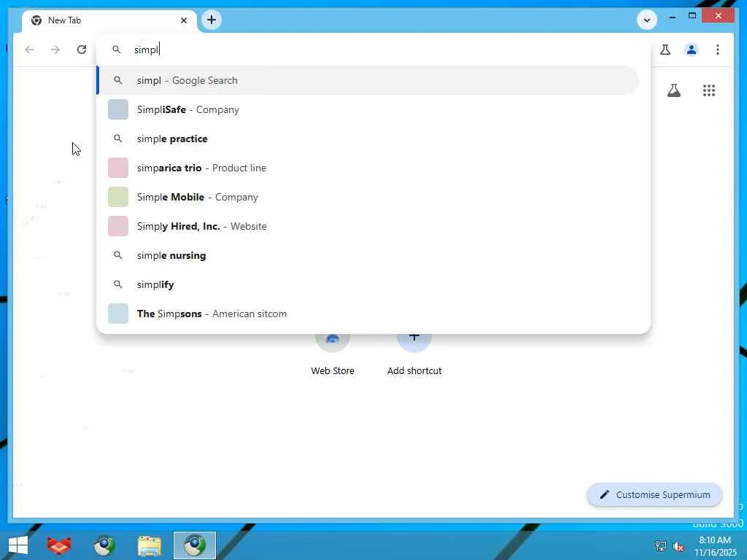Select 'simpl - Google Search' suggestion
The height and width of the screenshot is (560, 747).
pyautogui.click(x=368, y=80)
